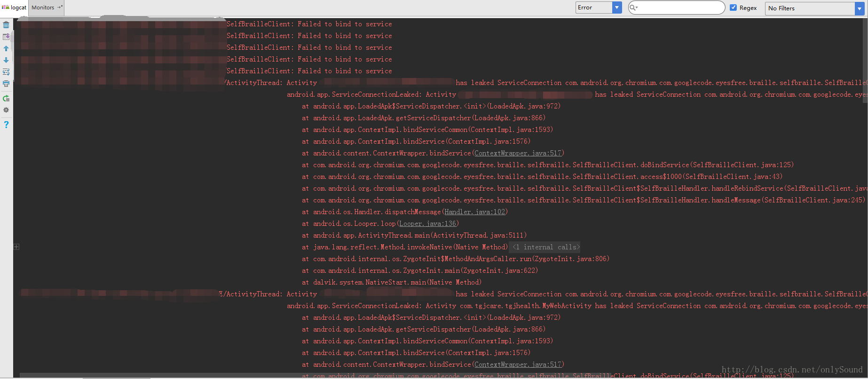Expand the '1 internal calls' fold
The width and height of the screenshot is (868, 379).
545,247
